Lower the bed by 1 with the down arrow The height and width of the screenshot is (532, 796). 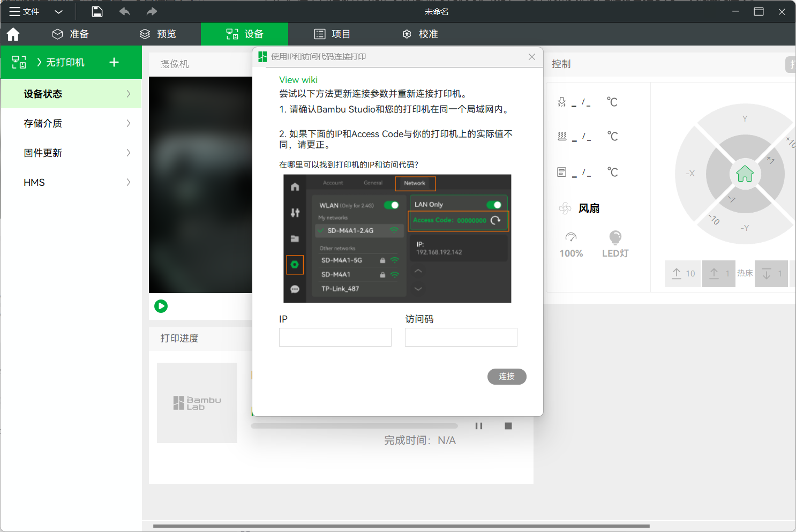771,274
